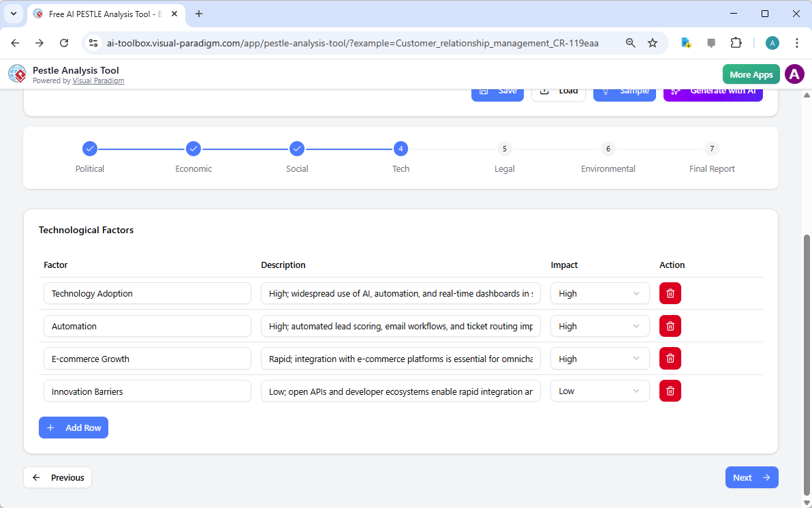Open the Impact selector for Innovation Barriers

click(599, 391)
